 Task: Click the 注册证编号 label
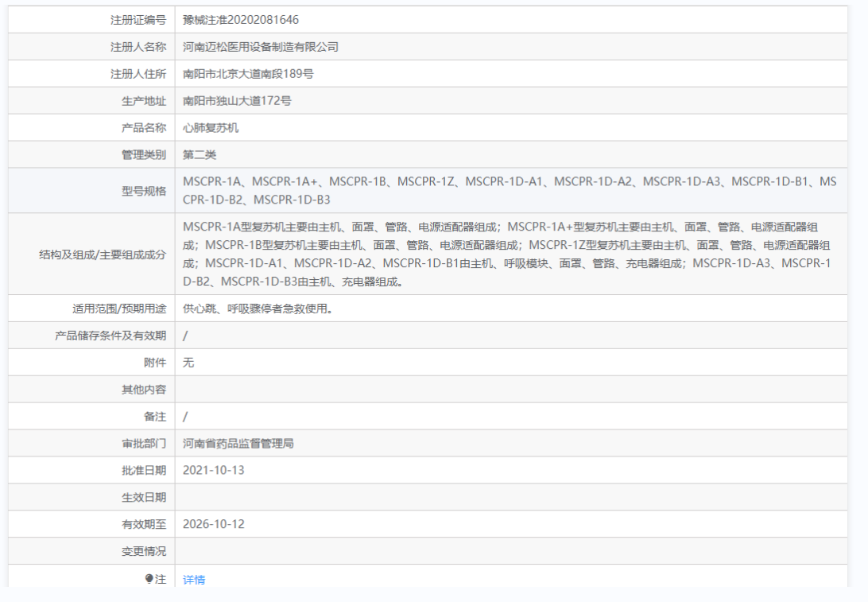[x=138, y=20]
